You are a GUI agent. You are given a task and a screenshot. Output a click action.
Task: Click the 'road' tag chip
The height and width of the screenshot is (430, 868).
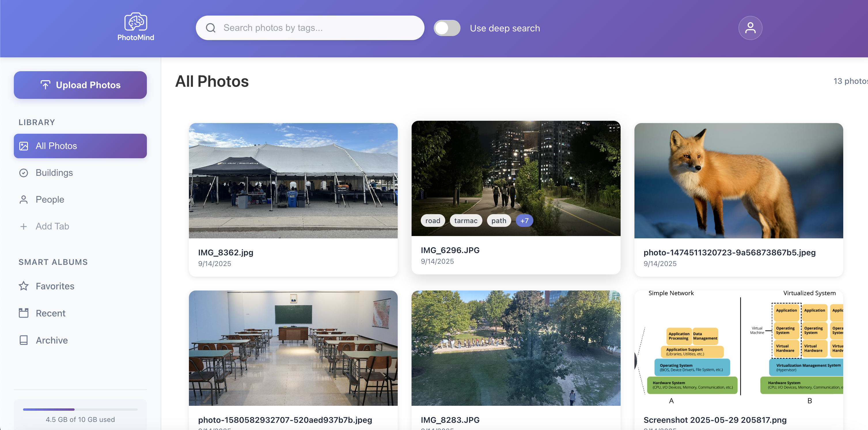coord(432,220)
